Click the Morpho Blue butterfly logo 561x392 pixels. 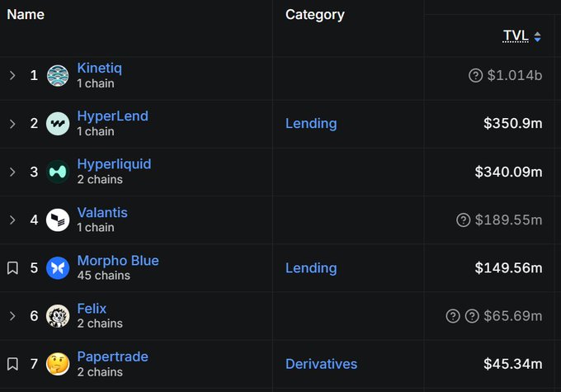58,267
